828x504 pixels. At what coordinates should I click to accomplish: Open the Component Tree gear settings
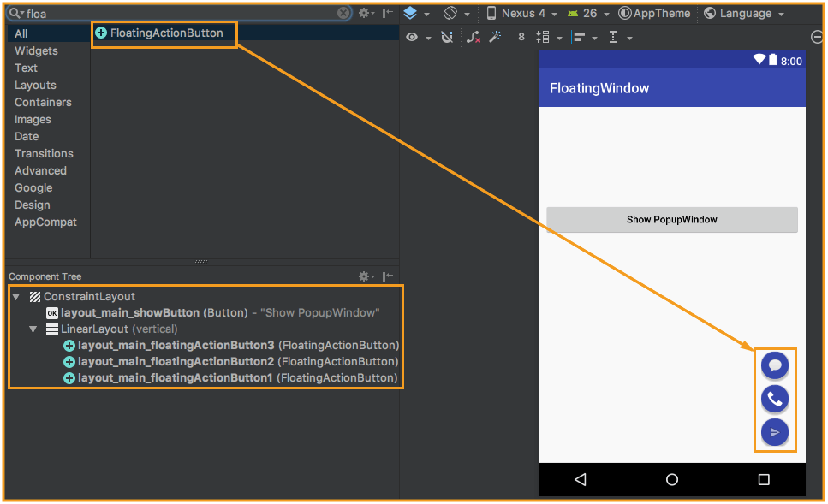[366, 276]
